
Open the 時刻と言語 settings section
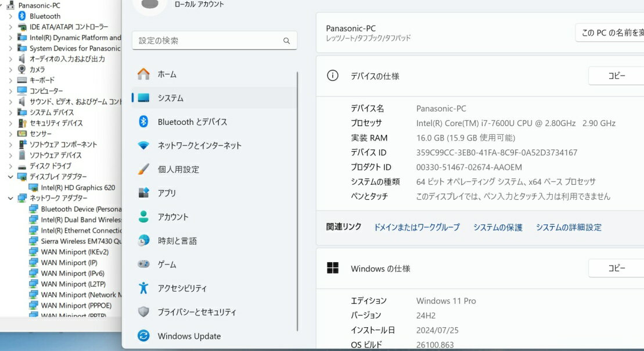[x=177, y=241]
